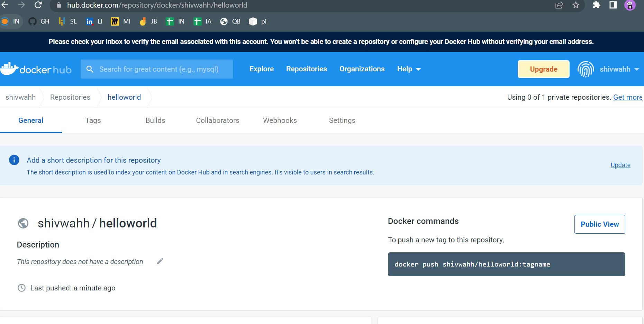Focus the Docker Hub search field
644x324 pixels.
(157, 69)
